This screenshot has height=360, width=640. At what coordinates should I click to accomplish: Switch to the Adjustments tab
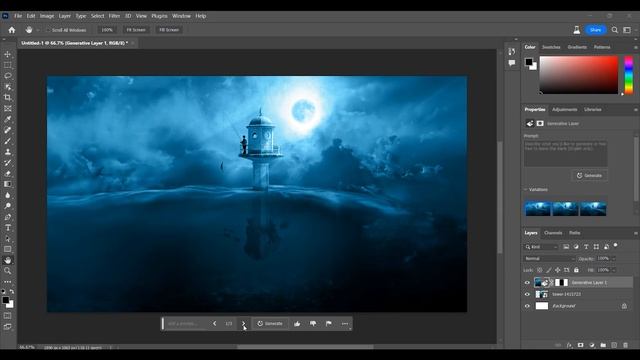coord(564,110)
